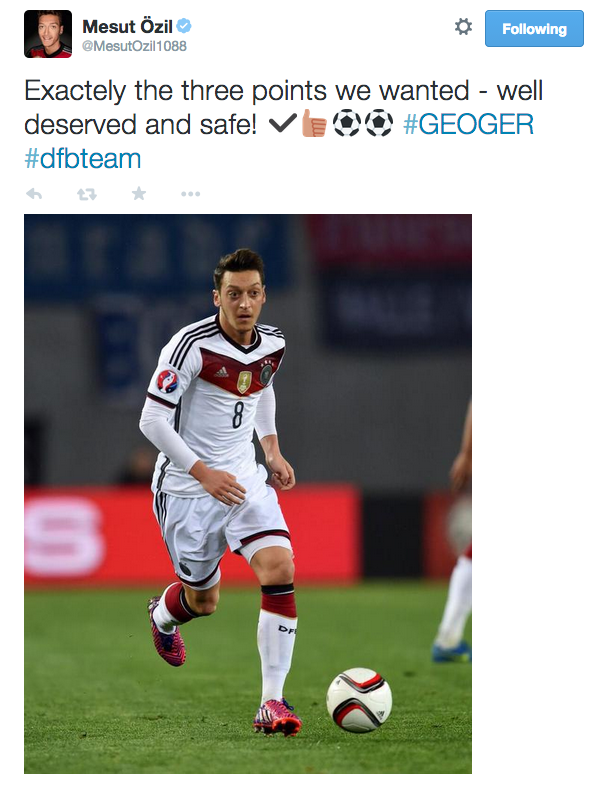
Task: Click the first soccer ball emoji
Action: click(x=347, y=123)
